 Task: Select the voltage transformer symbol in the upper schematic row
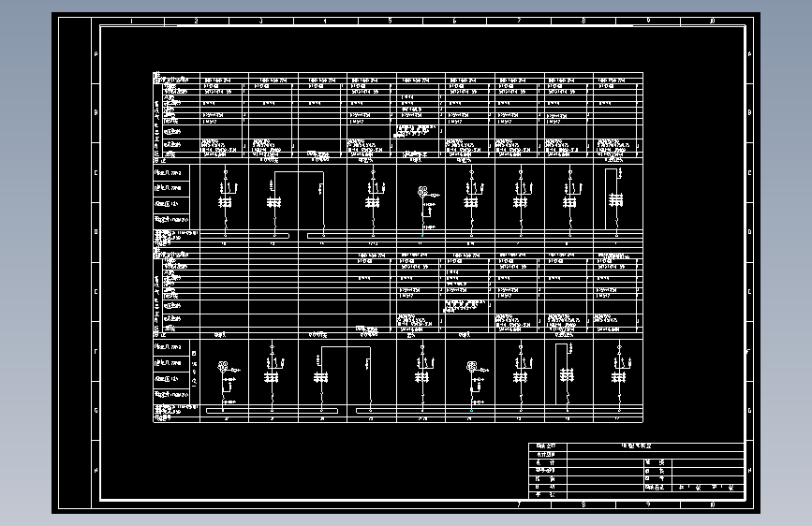pos(424,193)
